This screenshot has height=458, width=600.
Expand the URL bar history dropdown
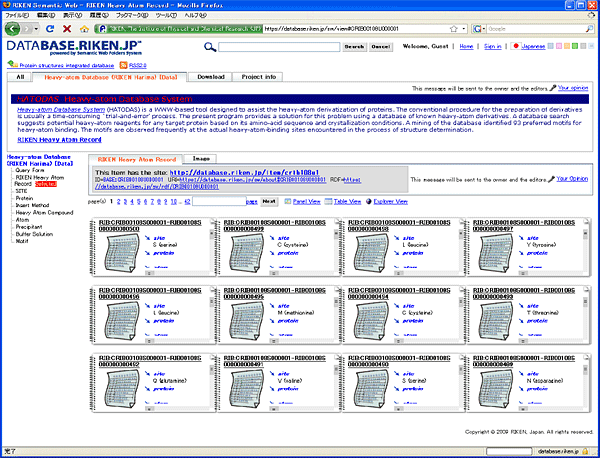[464, 29]
